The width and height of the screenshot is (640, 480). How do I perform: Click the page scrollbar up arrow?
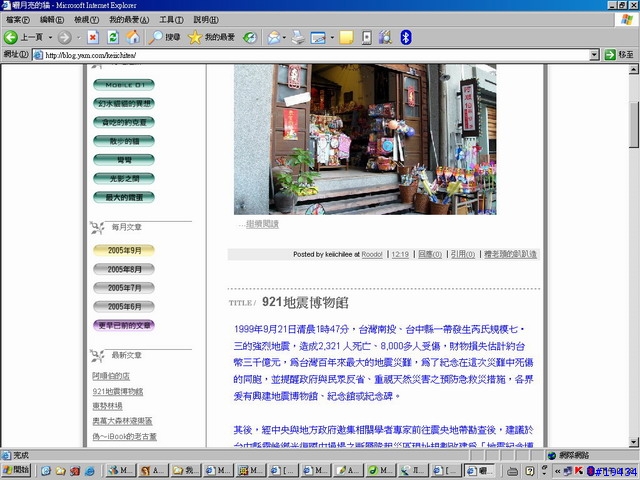click(x=633, y=69)
